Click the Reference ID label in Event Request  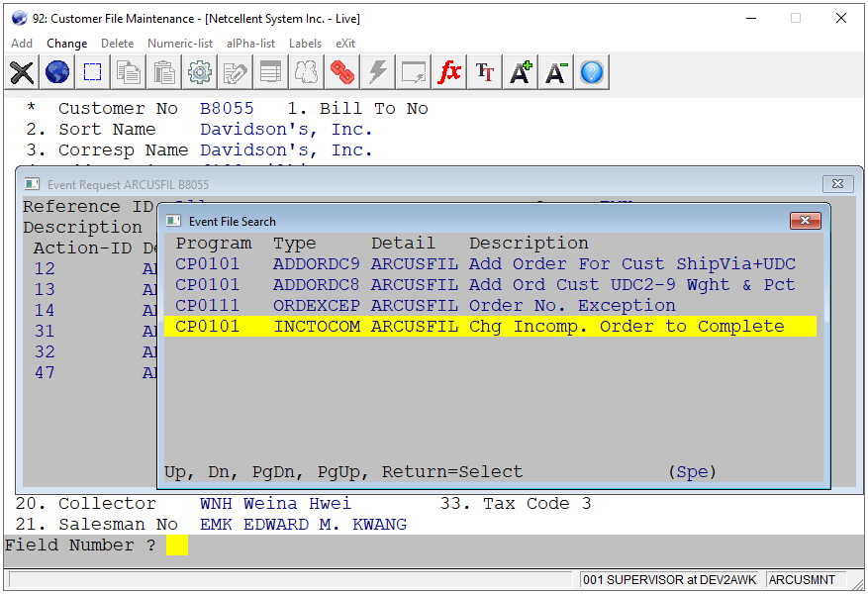pyautogui.click(x=88, y=207)
